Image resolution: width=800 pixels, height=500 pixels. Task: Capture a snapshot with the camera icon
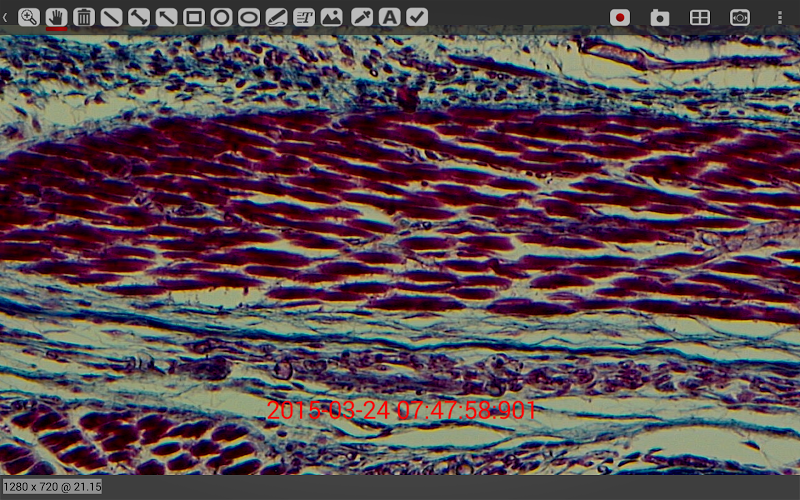point(660,18)
